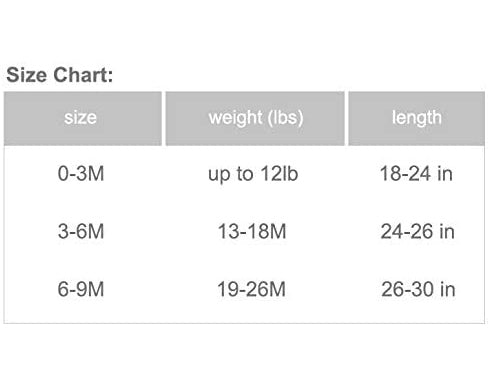Select the size column header
Image resolution: width=488 pixels, height=380 pixels.
83,118
